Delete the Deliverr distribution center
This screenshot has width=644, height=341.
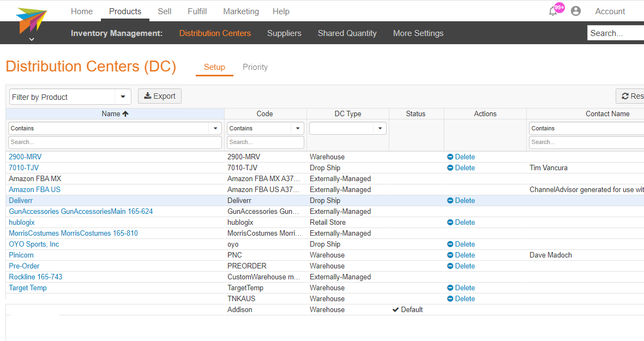pyautogui.click(x=461, y=200)
